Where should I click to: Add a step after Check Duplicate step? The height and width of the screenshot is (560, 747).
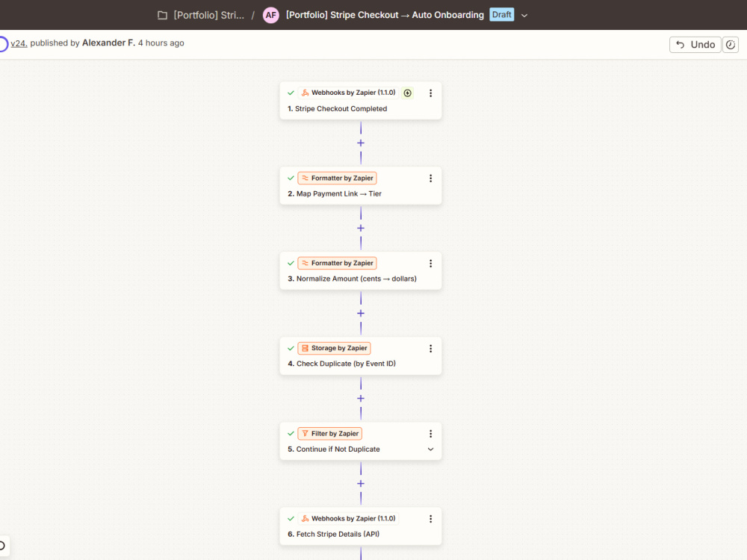(361, 399)
